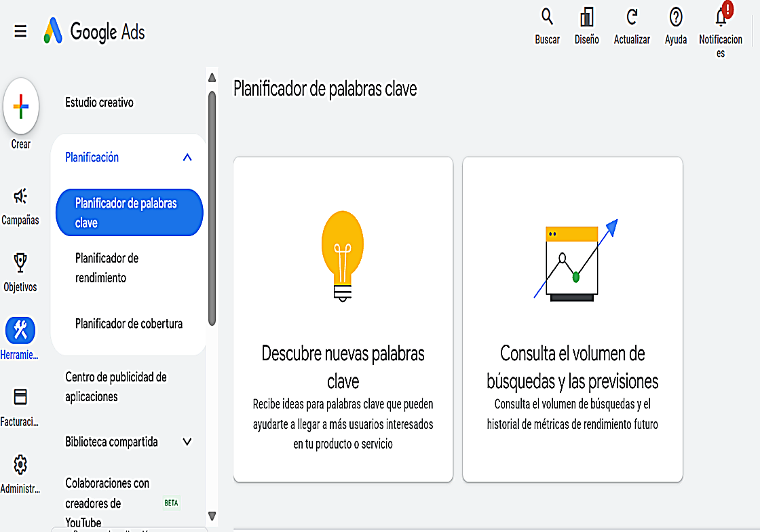Click the red notification alert badge
This screenshot has height=532, width=760.
point(727,9)
